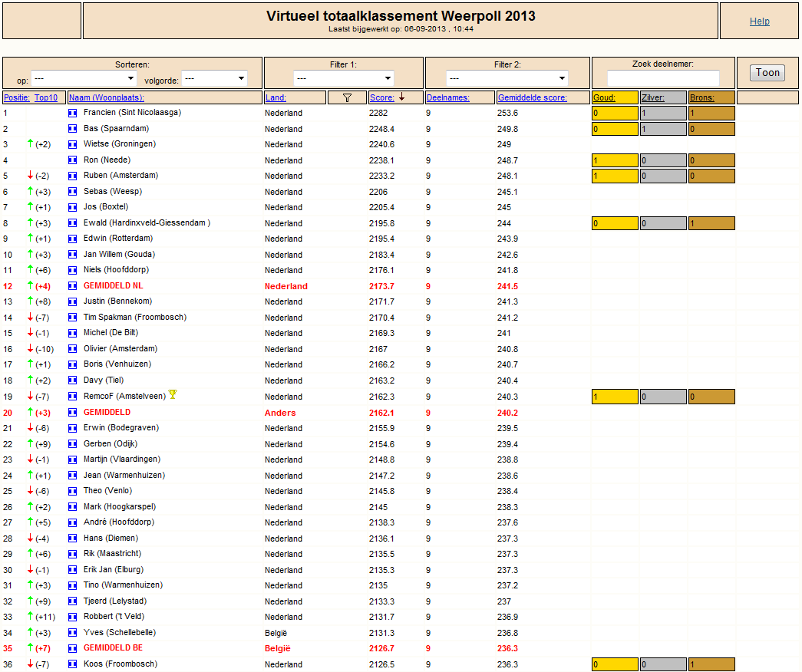Click the trophy icon next to RemcoF

(173, 394)
